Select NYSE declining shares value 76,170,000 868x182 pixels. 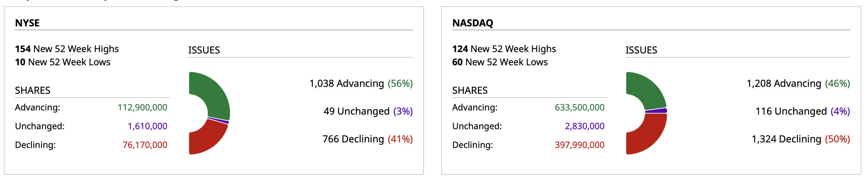click(x=145, y=145)
